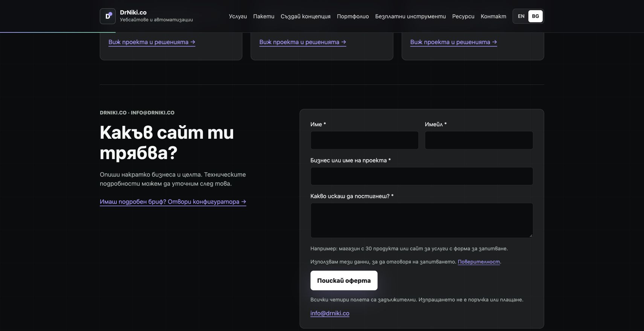Viewport: 644px width, 331px height.
Task: Click the Всички четири полета са задължителни note
Action: (417, 300)
